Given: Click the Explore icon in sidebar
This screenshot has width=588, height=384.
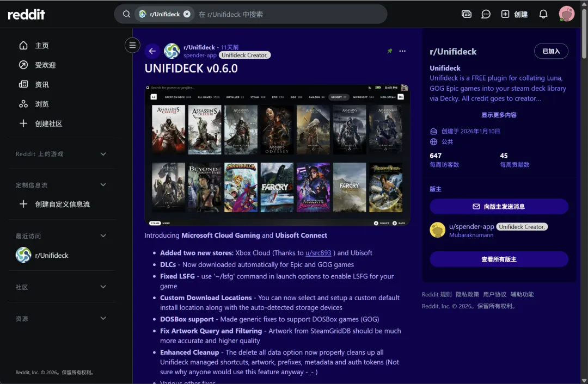Looking at the screenshot, I should point(23,104).
